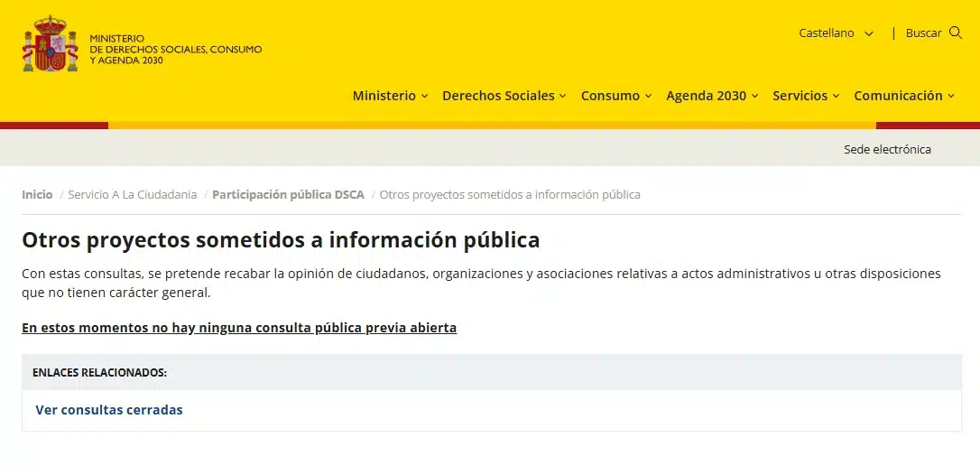Go to Sede electrónica

click(x=887, y=149)
